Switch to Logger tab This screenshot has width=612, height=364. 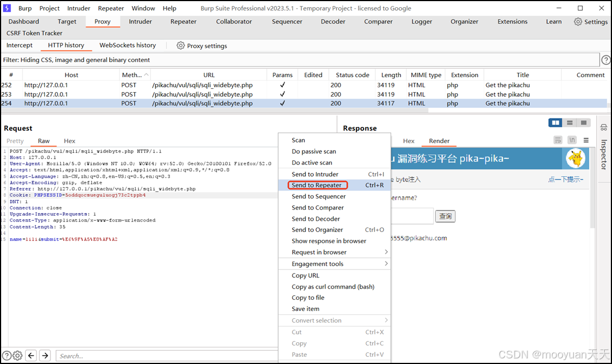(x=422, y=21)
